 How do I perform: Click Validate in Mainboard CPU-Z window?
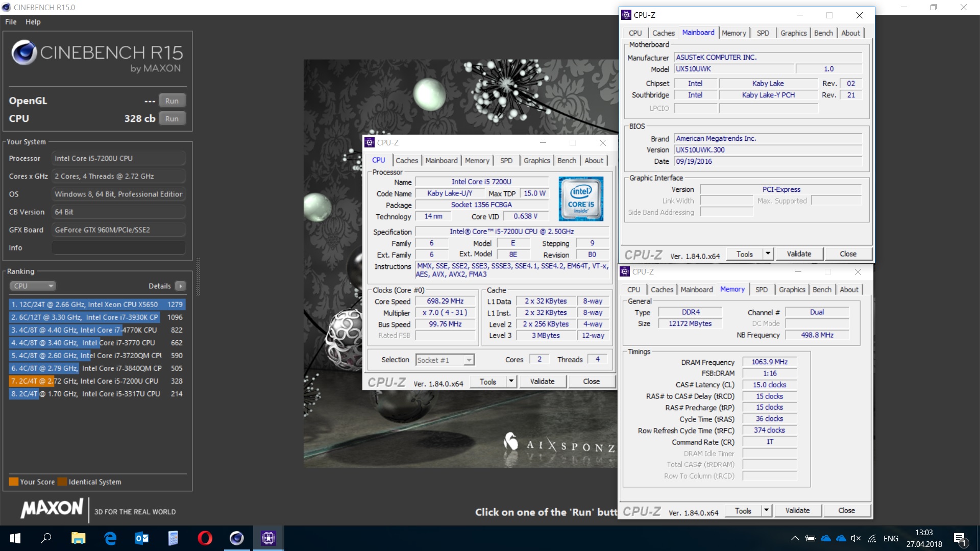pyautogui.click(x=799, y=254)
